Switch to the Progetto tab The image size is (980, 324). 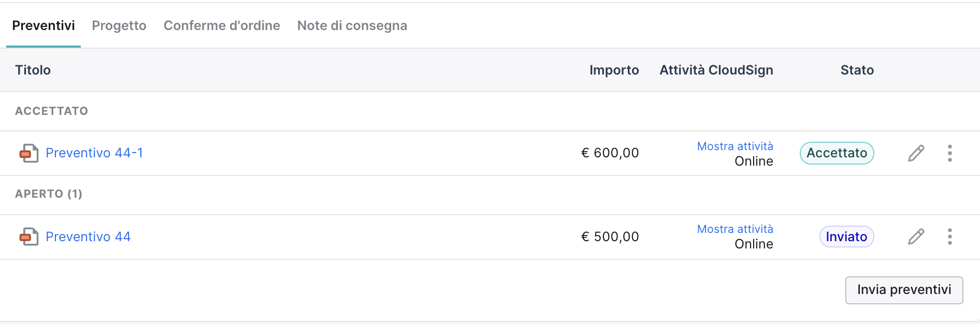tap(119, 25)
